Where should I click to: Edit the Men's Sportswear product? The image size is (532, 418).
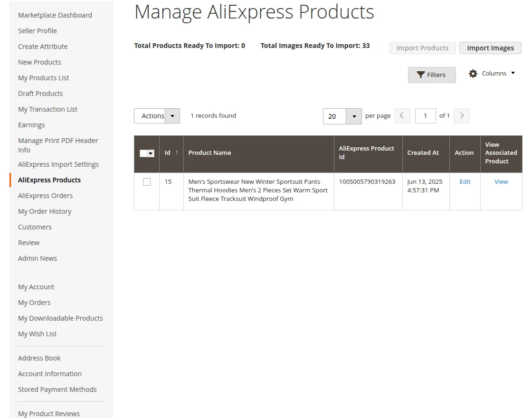tap(465, 181)
